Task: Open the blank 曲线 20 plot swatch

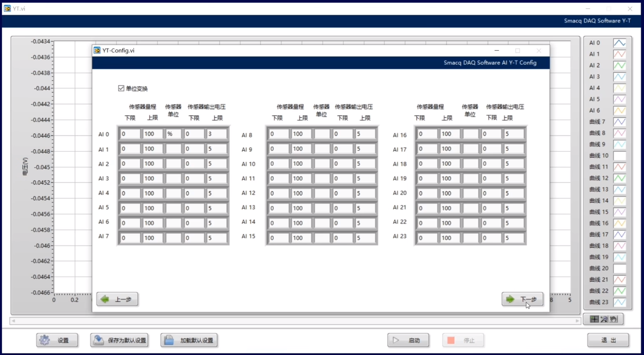Action: 620,268
